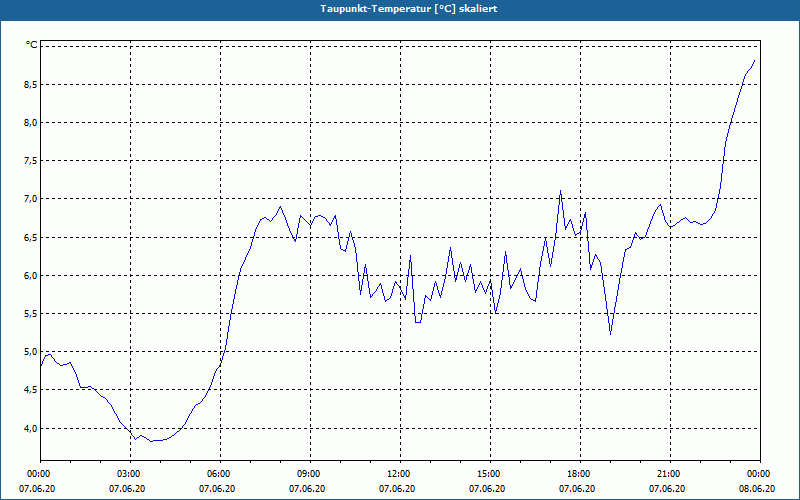The image size is (800, 500).
Task: Click the y-axis value 4,5
Action: coord(31,390)
